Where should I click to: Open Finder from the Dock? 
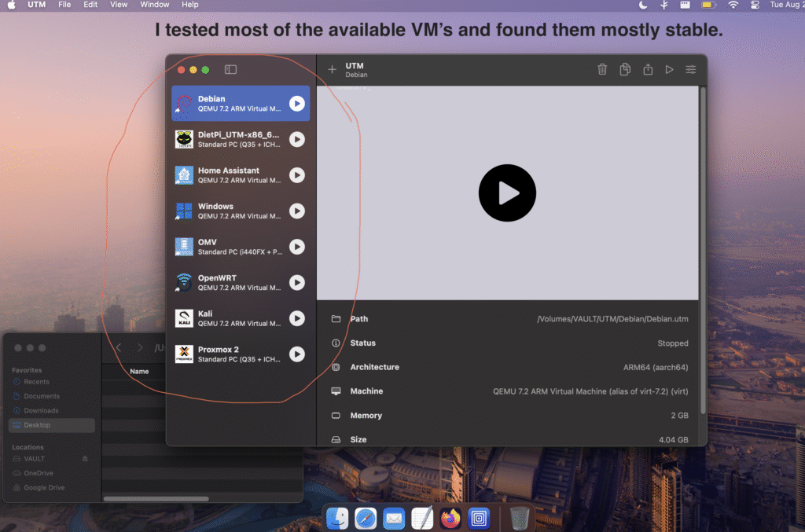[337, 519]
